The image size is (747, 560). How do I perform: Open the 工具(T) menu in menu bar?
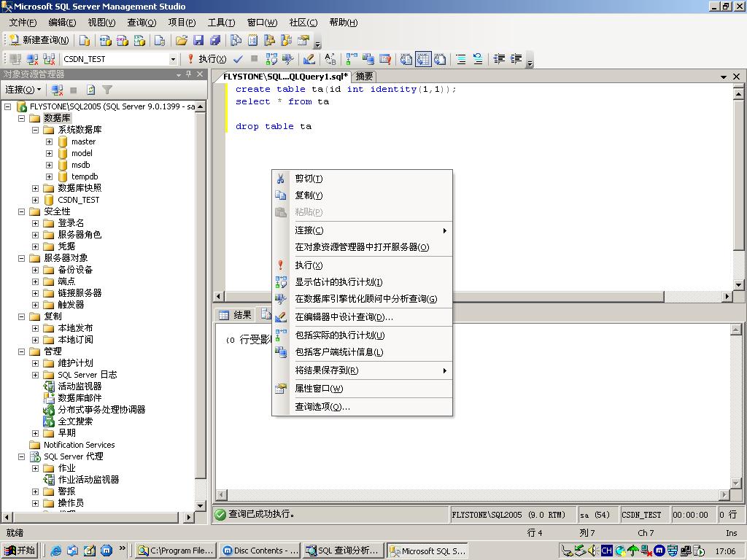[221, 23]
